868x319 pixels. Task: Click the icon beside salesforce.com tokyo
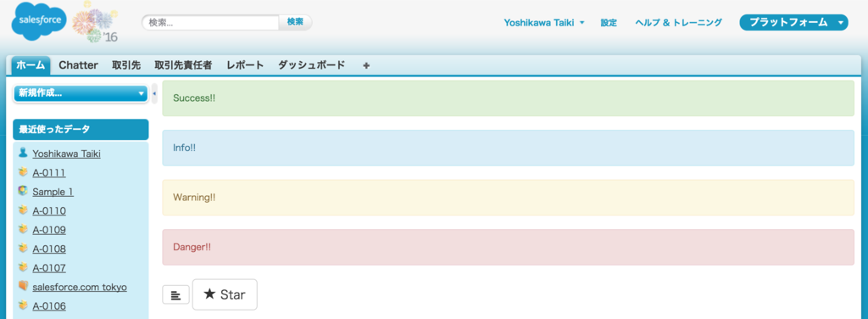[x=23, y=286]
